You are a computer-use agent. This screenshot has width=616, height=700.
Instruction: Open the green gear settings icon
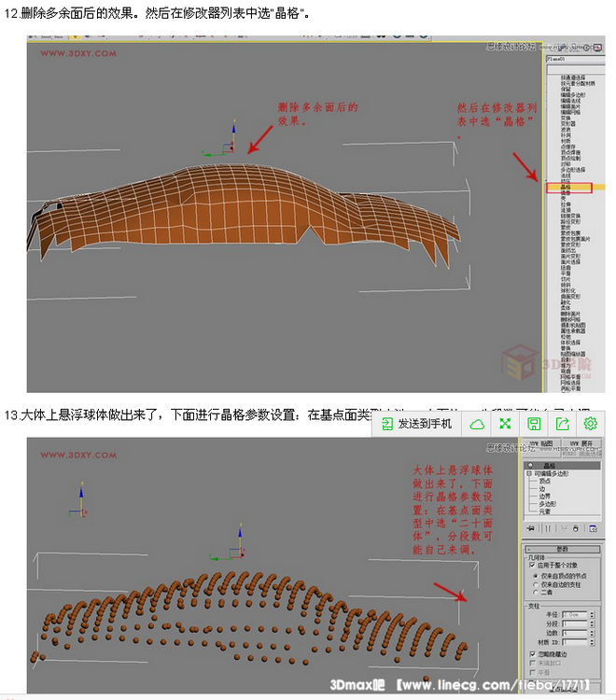click(590, 424)
